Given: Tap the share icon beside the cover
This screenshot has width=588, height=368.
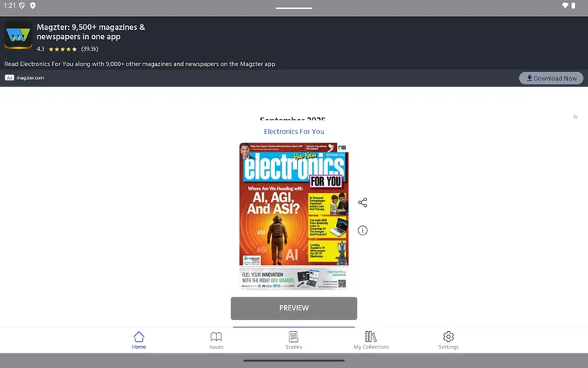Looking at the screenshot, I should click(363, 202).
